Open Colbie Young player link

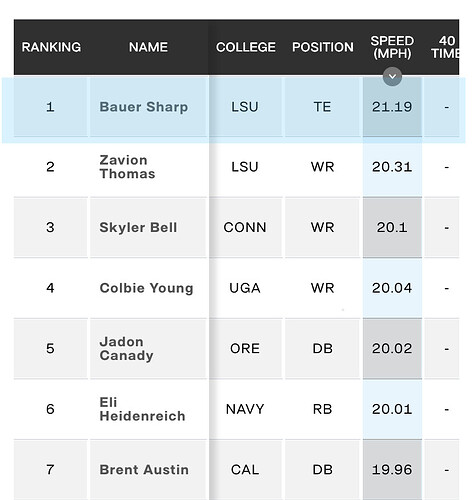146,288
